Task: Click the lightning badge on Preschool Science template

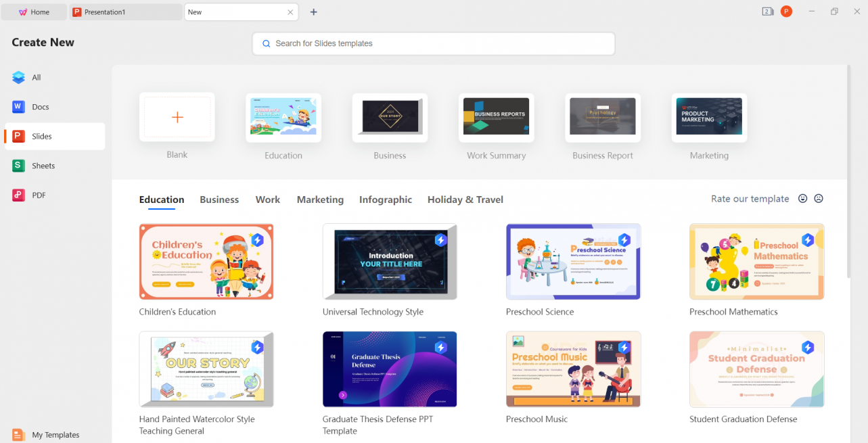Action: pos(624,239)
